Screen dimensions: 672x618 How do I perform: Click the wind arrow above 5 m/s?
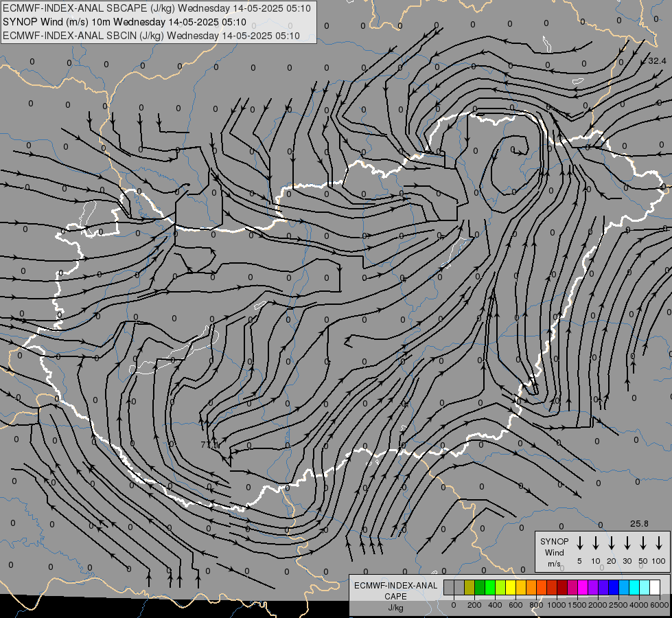click(579, 543)
